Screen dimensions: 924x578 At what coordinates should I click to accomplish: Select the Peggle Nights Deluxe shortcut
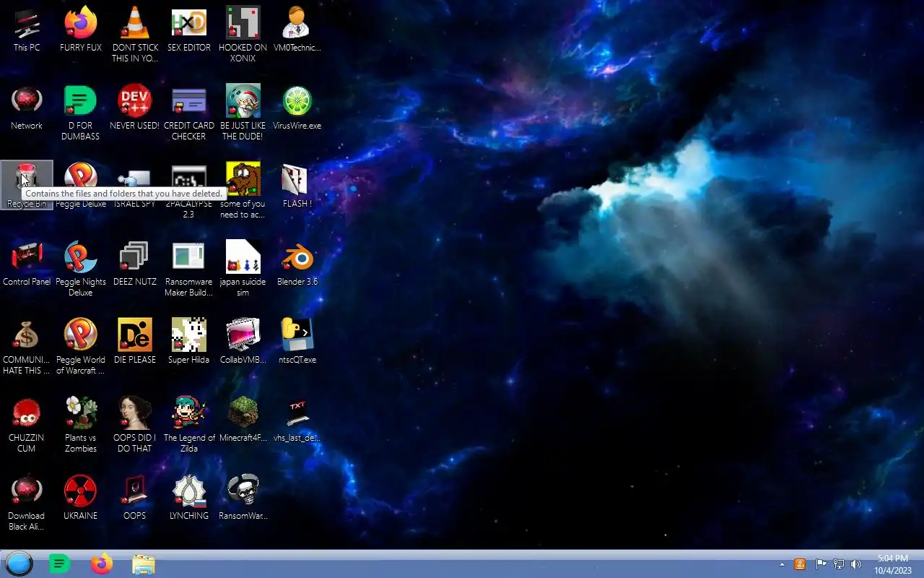(x=81, y=269)
